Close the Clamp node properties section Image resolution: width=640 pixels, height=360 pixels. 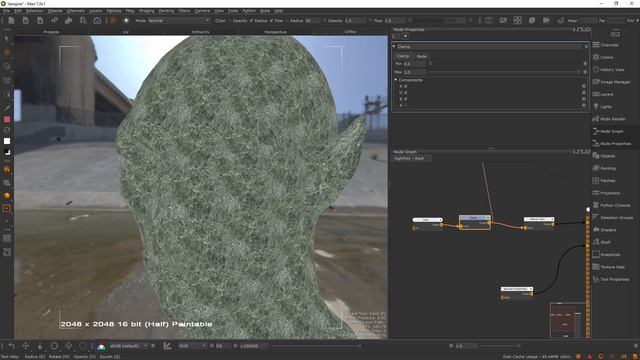pyautogui.click(x=586, y=47)
